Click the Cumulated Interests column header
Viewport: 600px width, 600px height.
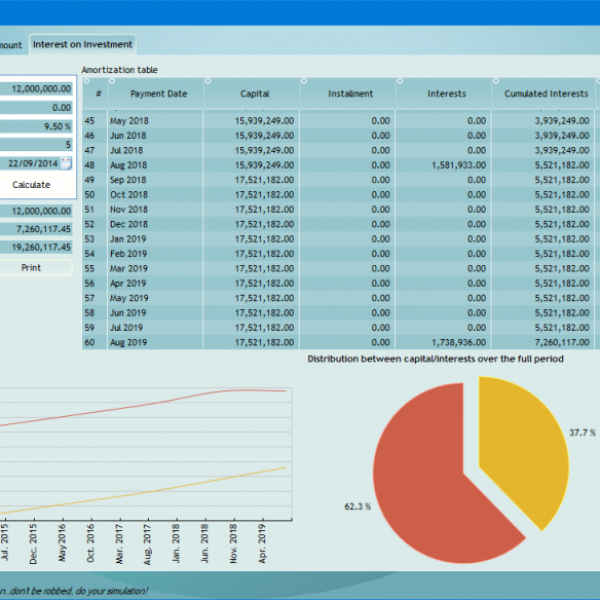coord(546,94)
